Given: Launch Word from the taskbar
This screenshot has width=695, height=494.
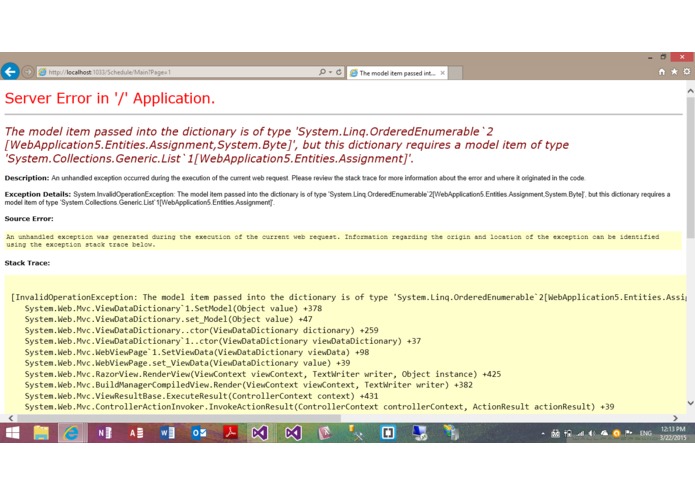Looking at the screenshot, I should pos(167,433).
